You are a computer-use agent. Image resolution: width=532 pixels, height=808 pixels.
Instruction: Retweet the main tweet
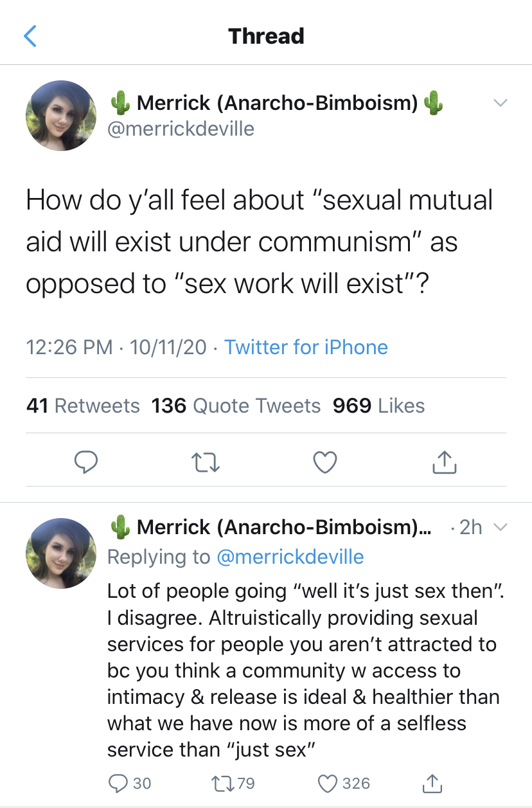click(x=206, y=462)
